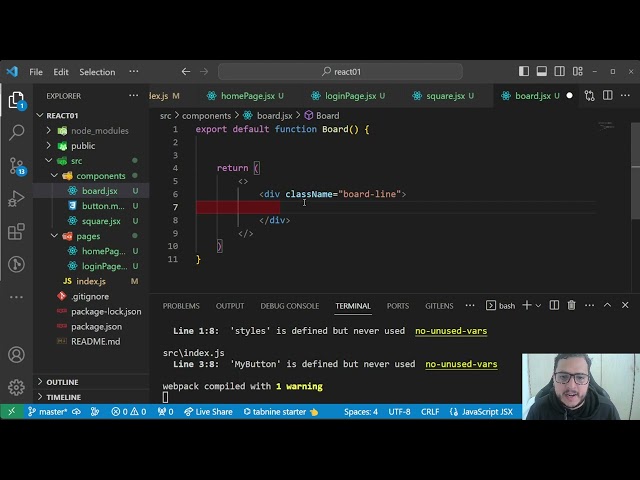Customize layout icon in title bar
The width and height of the screenshot is (640, 480).
578,71
